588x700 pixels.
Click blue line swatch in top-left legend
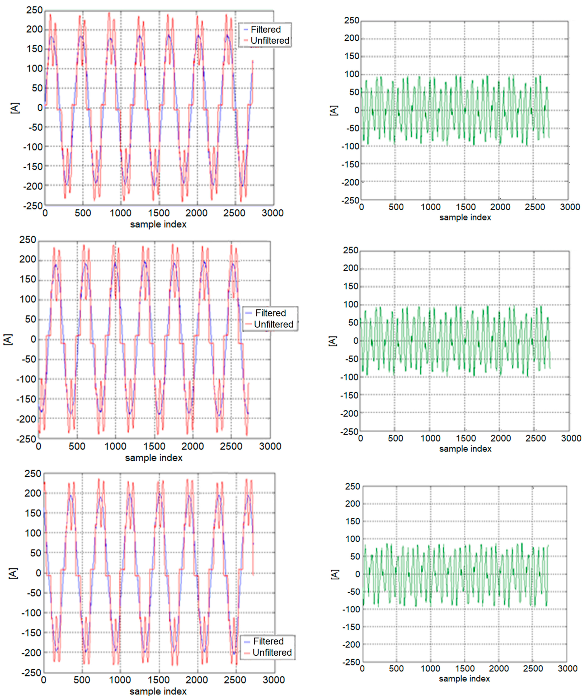click(x=246, y=30)
